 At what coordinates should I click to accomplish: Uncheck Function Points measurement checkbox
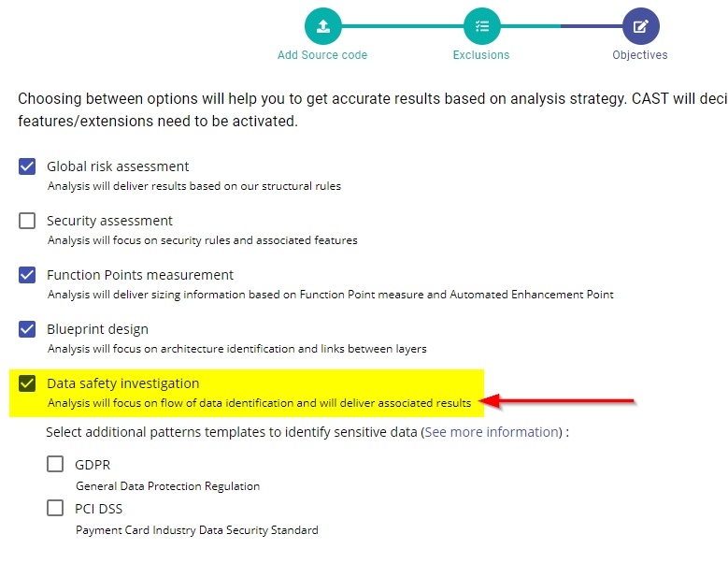(x=27, y=275)
